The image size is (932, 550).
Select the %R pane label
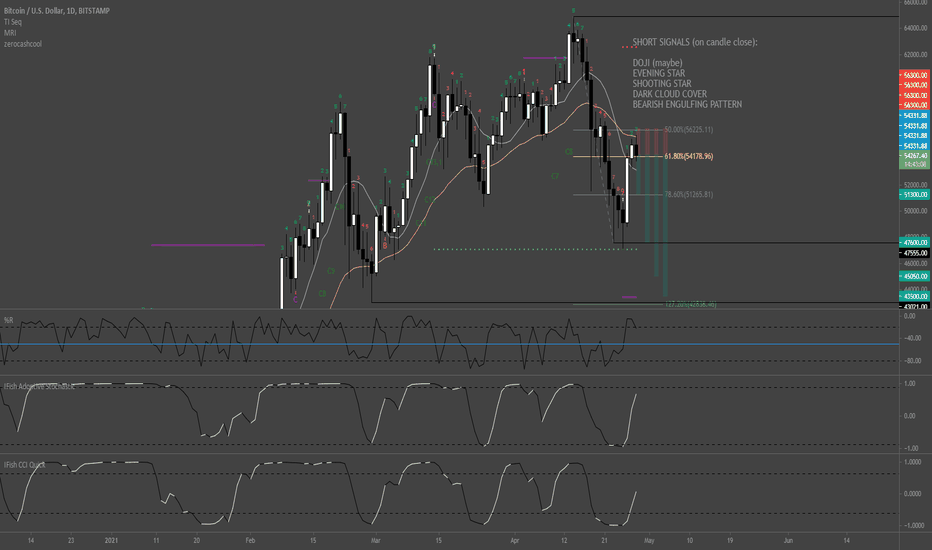tap(8, 320)
